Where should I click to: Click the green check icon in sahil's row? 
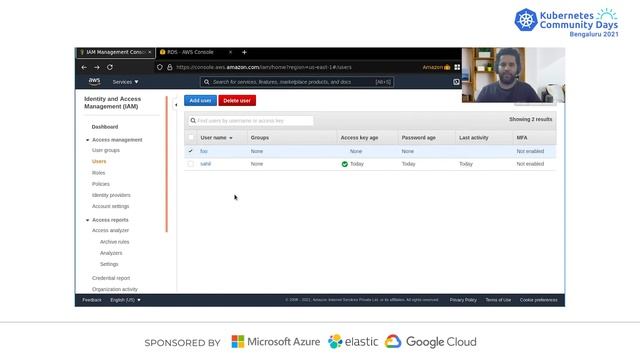click(x=344, y=164)
